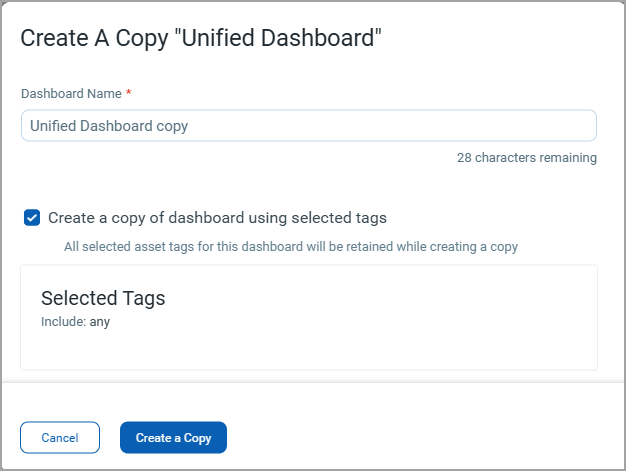Click the Create a Copy button
The width and height of the screenshot is (626, 471).
coord(173,437)
